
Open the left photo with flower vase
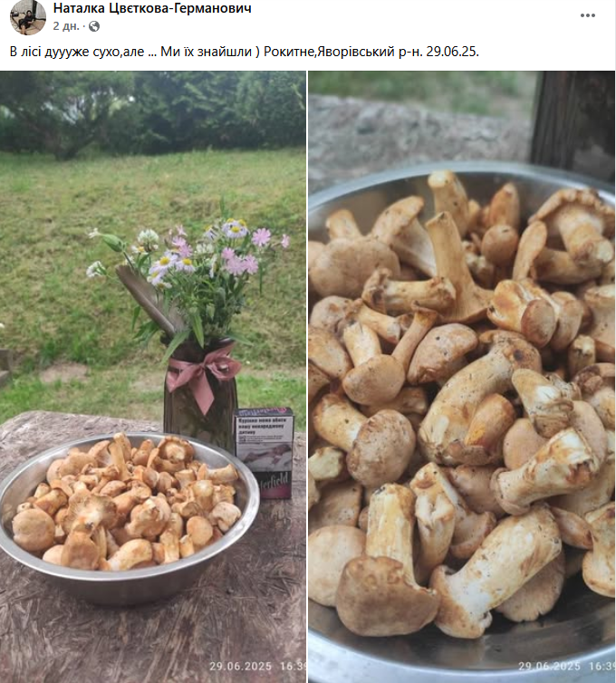coord(153,377)
